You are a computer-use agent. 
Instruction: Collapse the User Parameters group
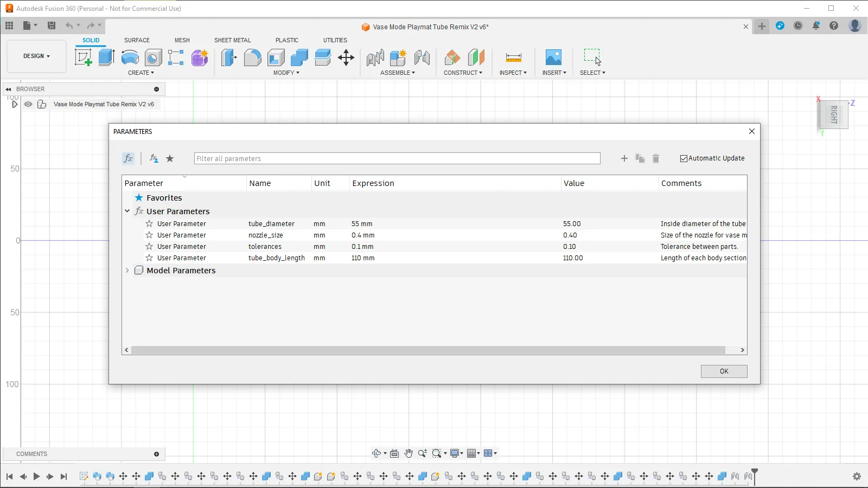(x=127, y=211)
